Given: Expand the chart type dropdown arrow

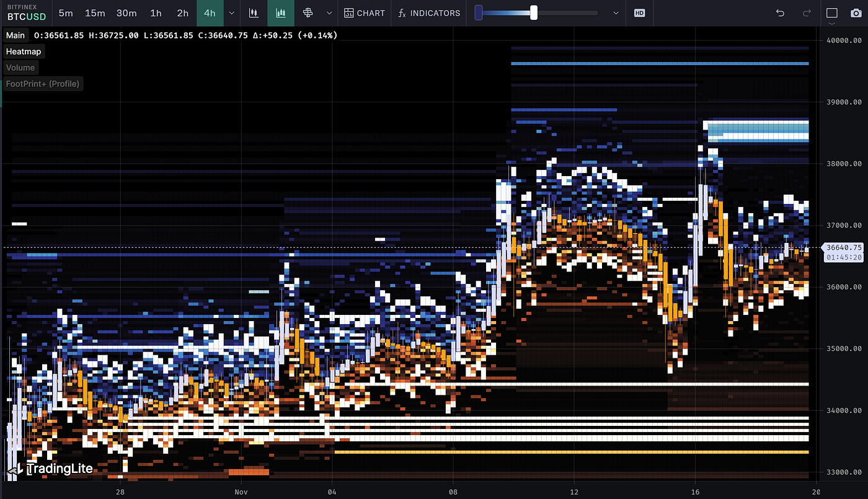Looking at the screenshot, I should click(329, 13).
